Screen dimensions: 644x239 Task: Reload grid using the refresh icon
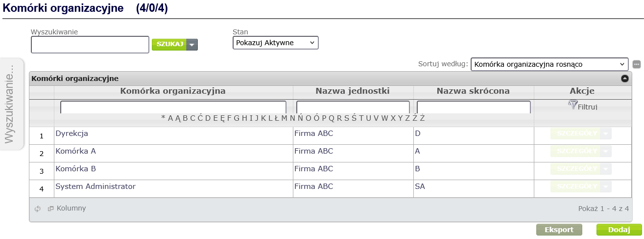[37, 209]
